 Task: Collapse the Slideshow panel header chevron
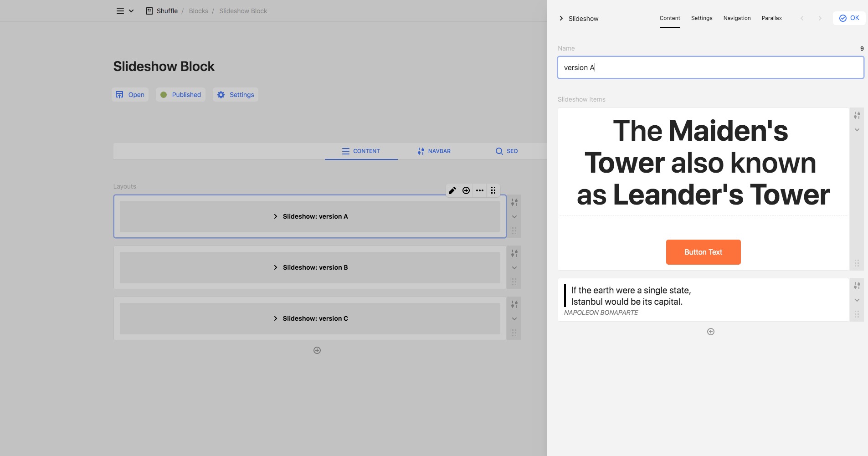[x=561, y=19]
